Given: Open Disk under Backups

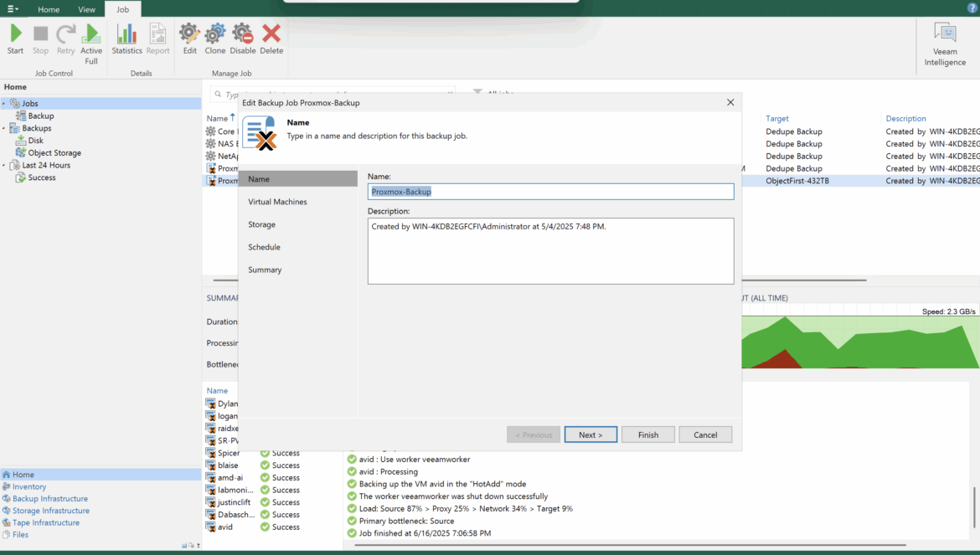Looking at the screenshot, I should [36, 141].
